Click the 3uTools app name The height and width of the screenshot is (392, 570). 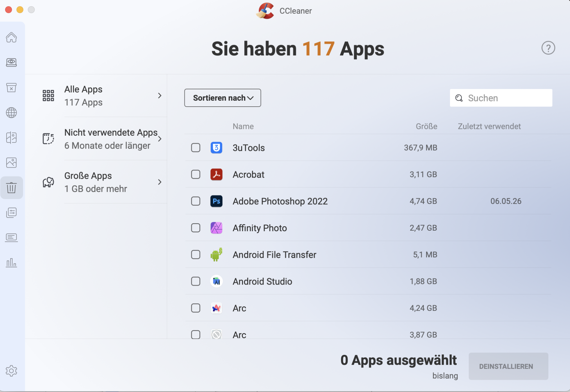[249, 148]
